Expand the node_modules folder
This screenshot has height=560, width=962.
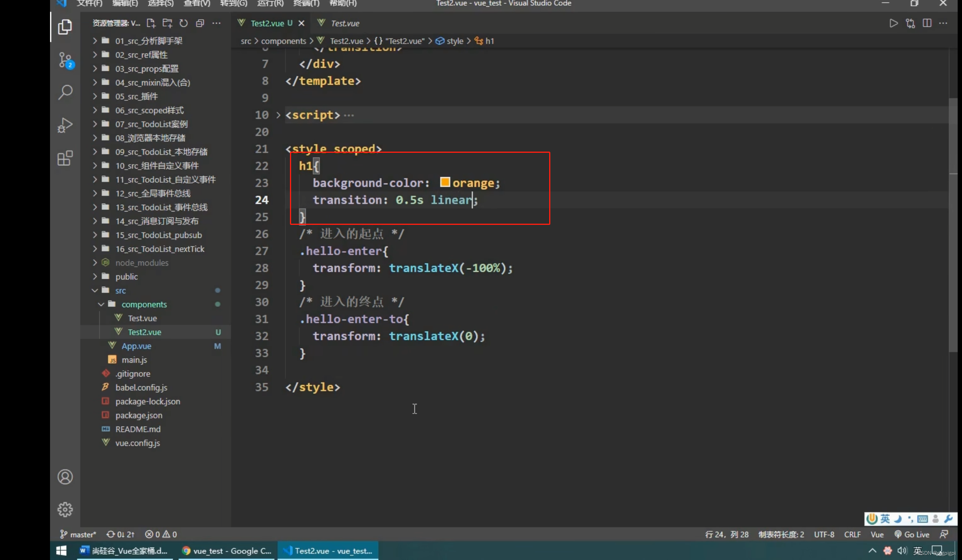[156, 263]
